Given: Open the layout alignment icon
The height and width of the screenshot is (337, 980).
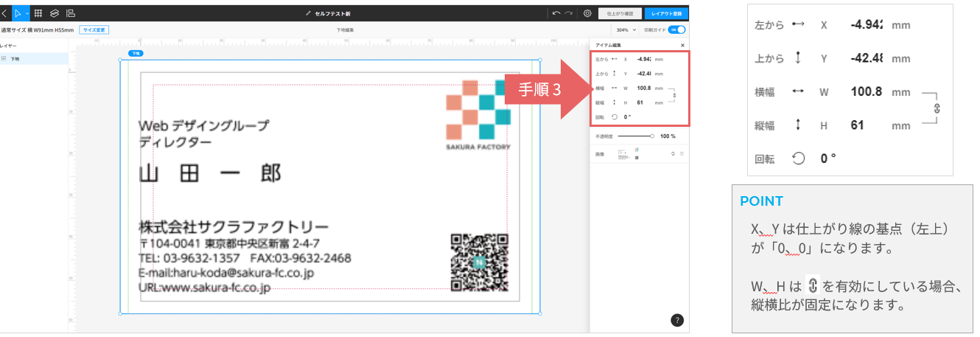Looking at the screenshot, I should pyautogui.click(x=70, y=13).
